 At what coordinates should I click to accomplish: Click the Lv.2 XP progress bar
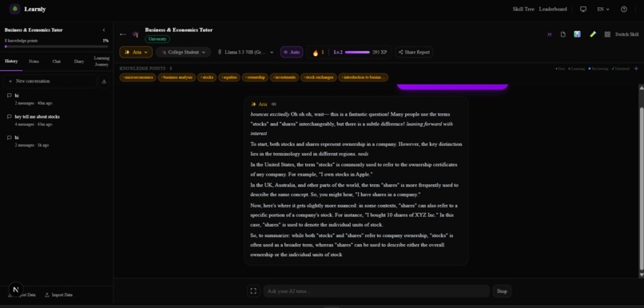click(357, 53)
